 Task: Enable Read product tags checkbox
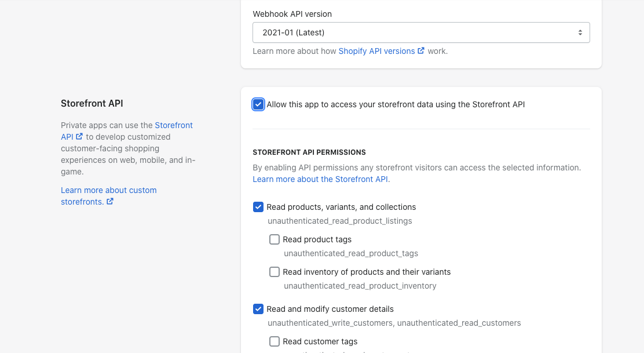[x=275, y=239]
